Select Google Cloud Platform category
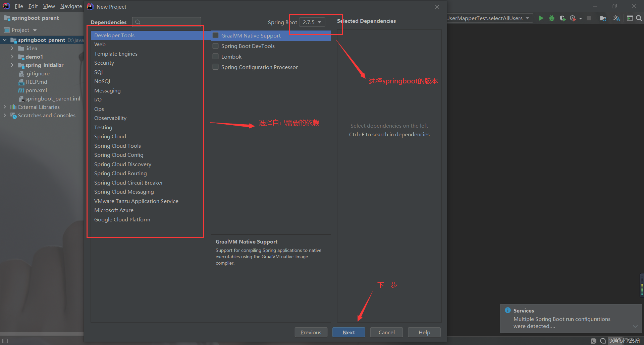 151,219
